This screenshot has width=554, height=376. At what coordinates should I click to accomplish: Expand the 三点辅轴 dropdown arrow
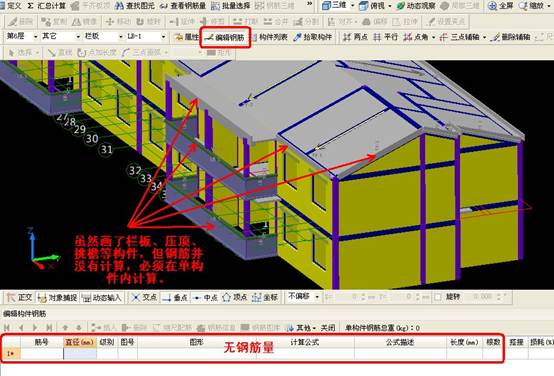pos(484,37)
